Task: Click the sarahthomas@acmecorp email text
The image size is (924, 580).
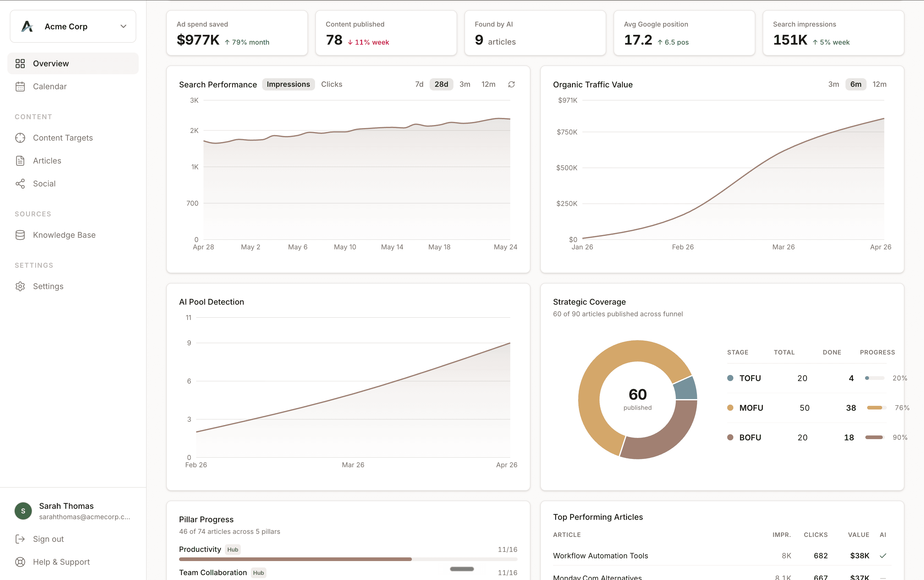Action: tap(84, 517)
